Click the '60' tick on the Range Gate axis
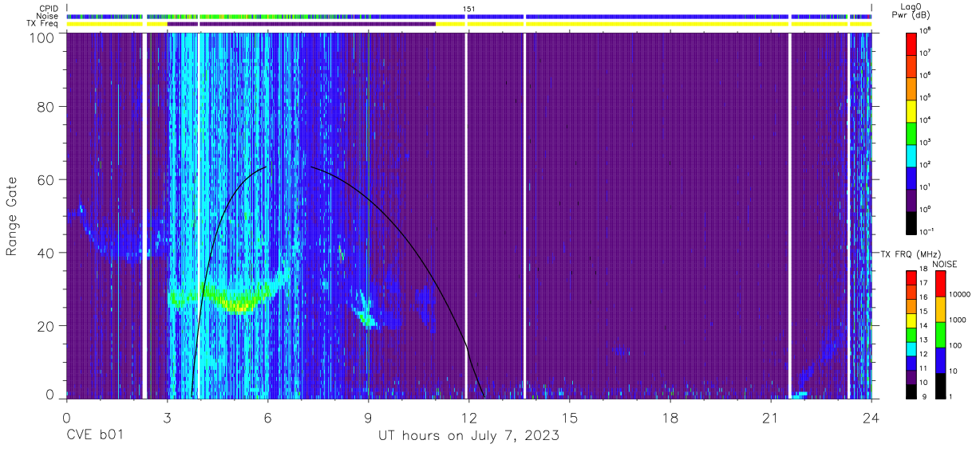The image size is (980, 452). point(46,179)
